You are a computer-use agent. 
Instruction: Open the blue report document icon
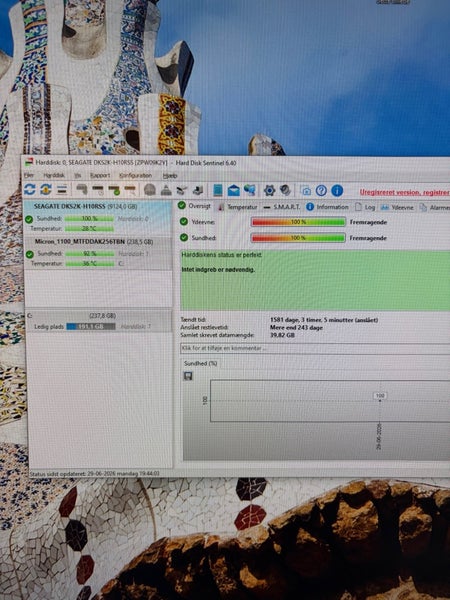[218, 190]
